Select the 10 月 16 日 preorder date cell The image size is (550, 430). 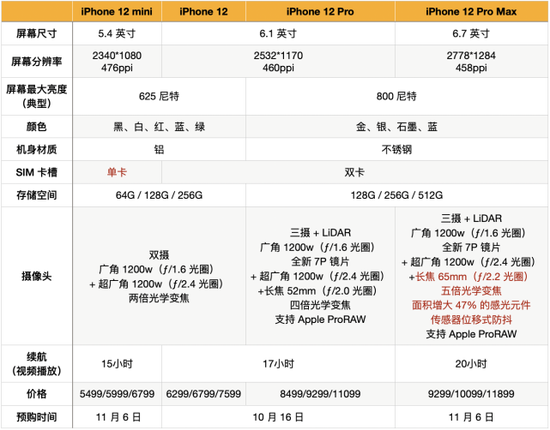point(278,417)
